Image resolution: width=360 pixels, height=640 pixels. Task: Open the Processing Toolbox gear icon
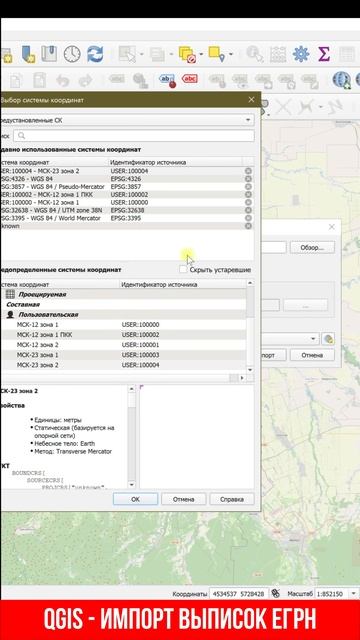point(301,54)
